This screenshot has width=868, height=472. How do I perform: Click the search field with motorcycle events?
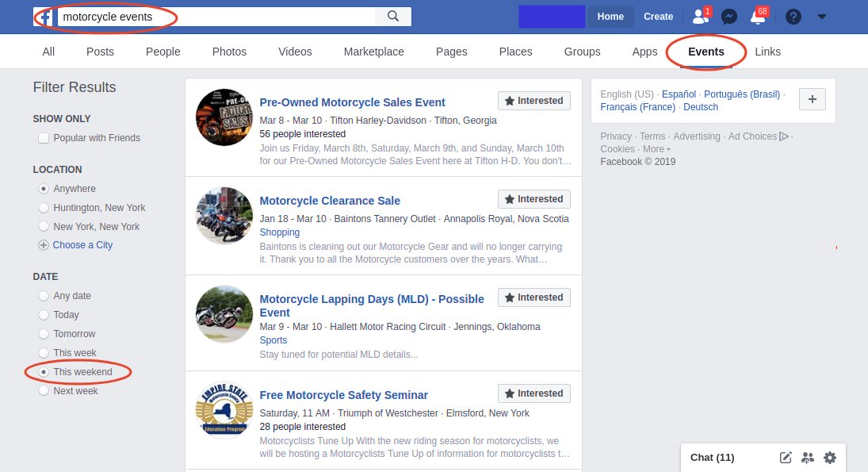tap(216, 17)
